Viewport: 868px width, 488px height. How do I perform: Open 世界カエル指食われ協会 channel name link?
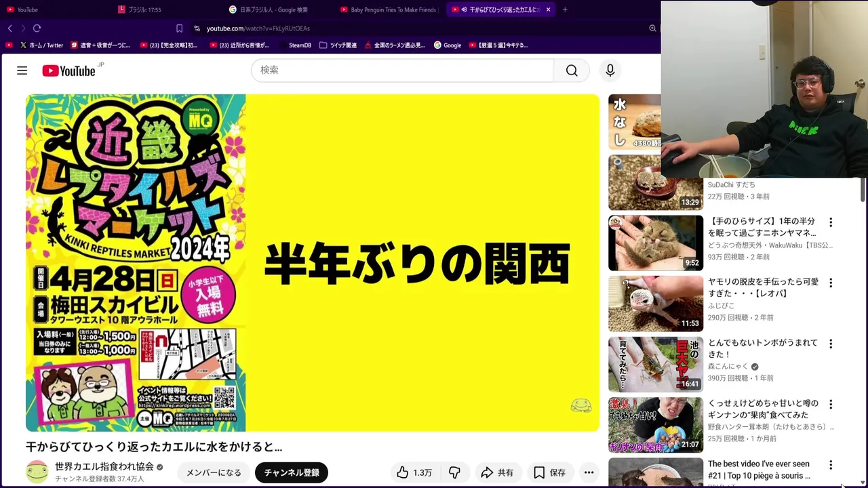point(104,466)
